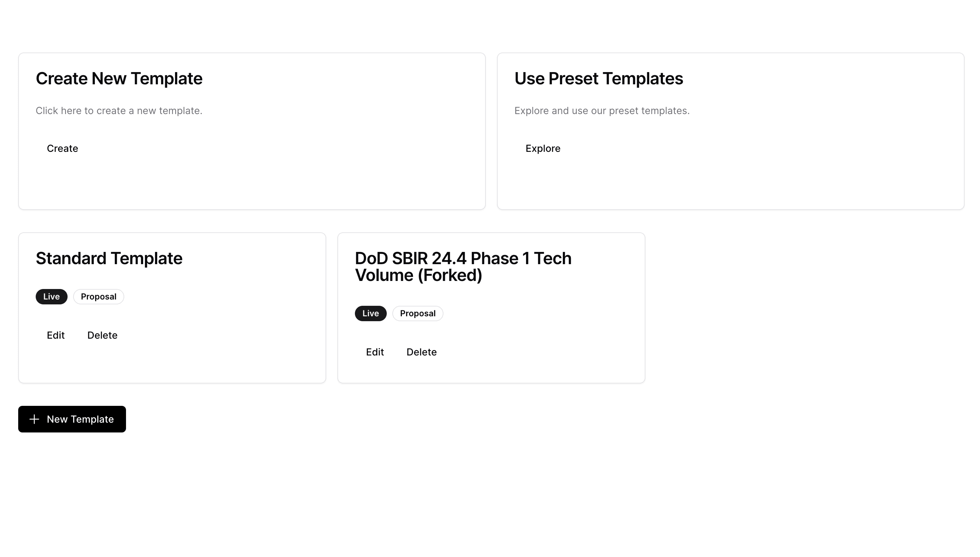Click the Proposal badge on Standard Template
The image size is (980, 557).
point(98,297)
